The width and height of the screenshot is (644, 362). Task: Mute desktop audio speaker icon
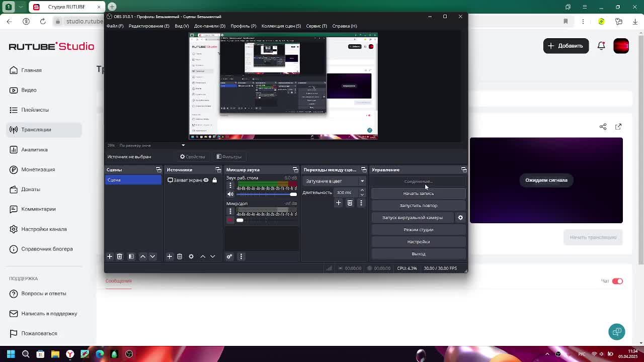coord(230,194)
